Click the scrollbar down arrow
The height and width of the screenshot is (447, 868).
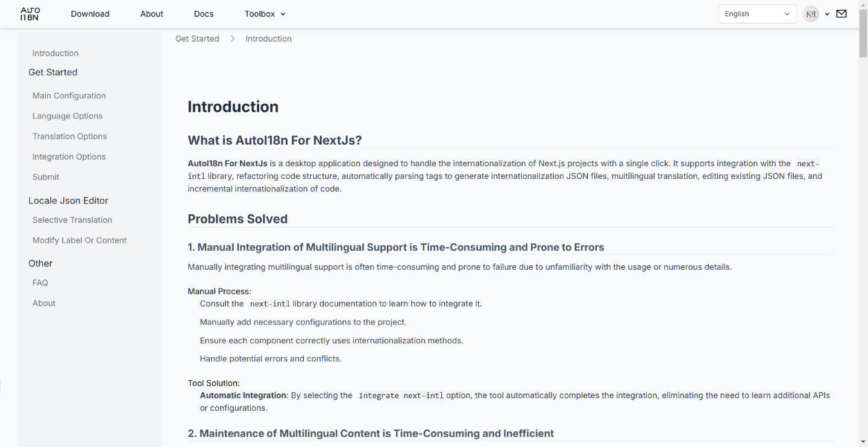[863, 442]
